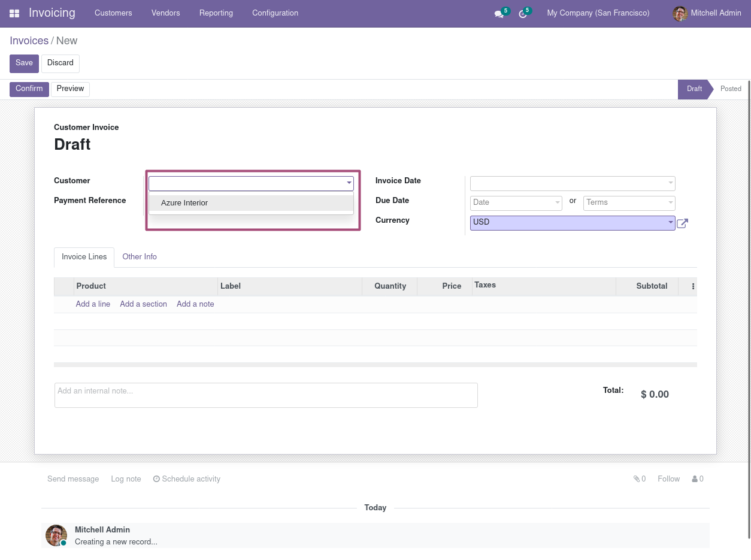
Task: Select Azure Interior from the suggestions
Action: tap(184, 203)
